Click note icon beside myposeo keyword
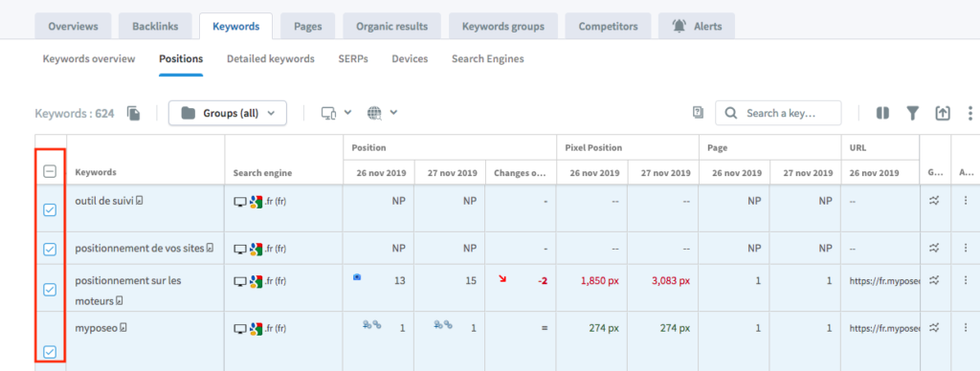 123,327
